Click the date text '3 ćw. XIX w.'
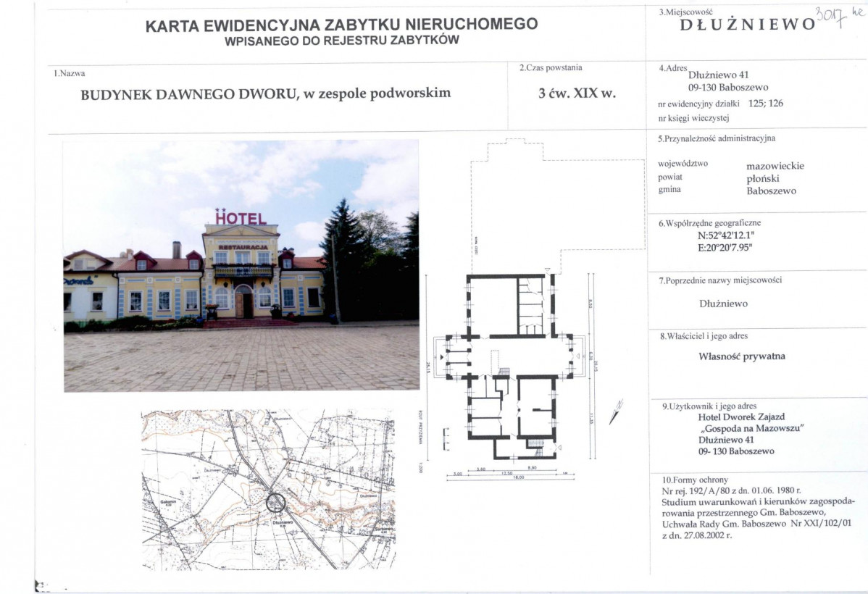This screenshot has width=868, height=594. pyautogui.click(x=577, y=93)
